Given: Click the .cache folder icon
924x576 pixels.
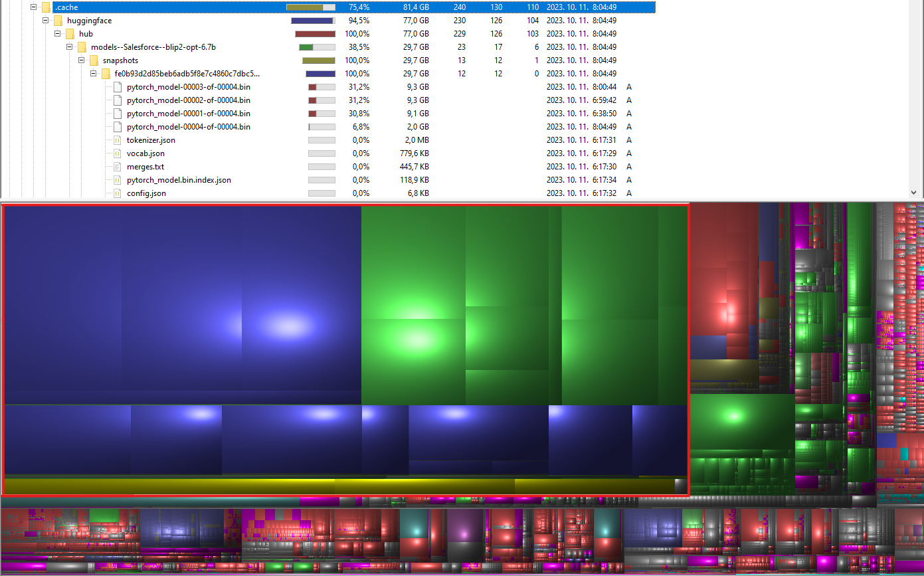Looking at the screenshot, I should [45, 7].
